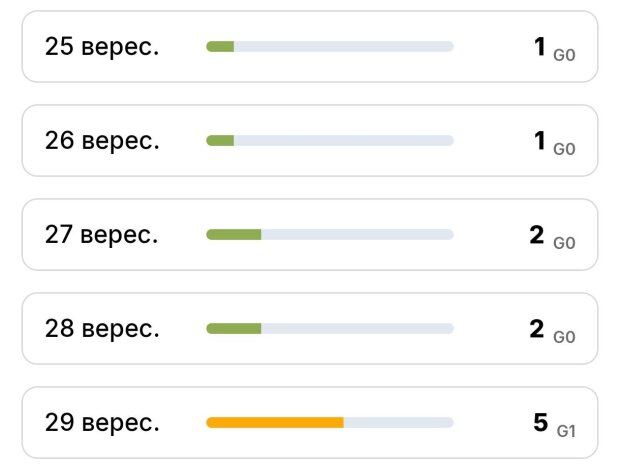The width and height of the screenshot is (620, 467).
Task: Select the date label 26 верес.
Action: point(102,141)
